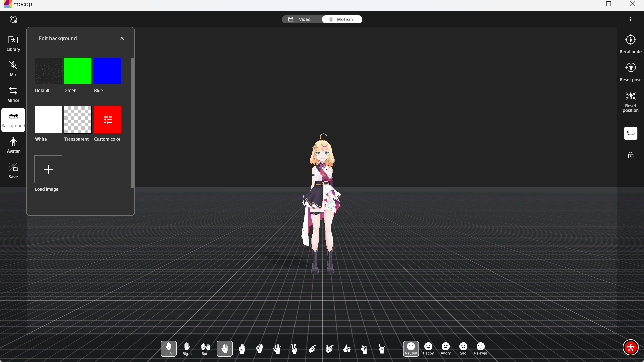Toggle Mirror mode
644x362 pixels.
pyautogui.click(x=13, y=94)
